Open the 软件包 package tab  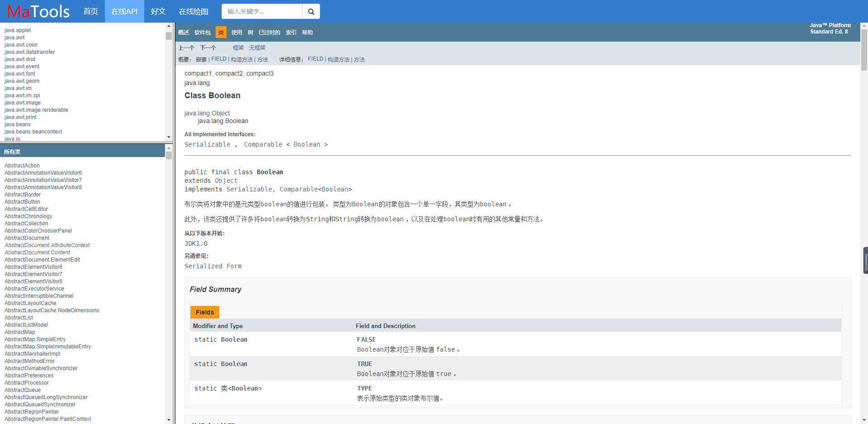click(203, 33)
